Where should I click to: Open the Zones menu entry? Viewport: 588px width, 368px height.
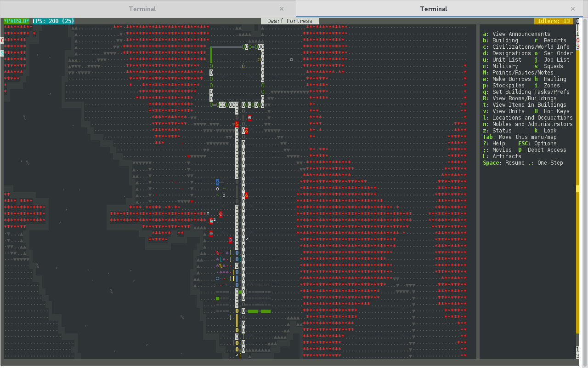click(547, 86)
